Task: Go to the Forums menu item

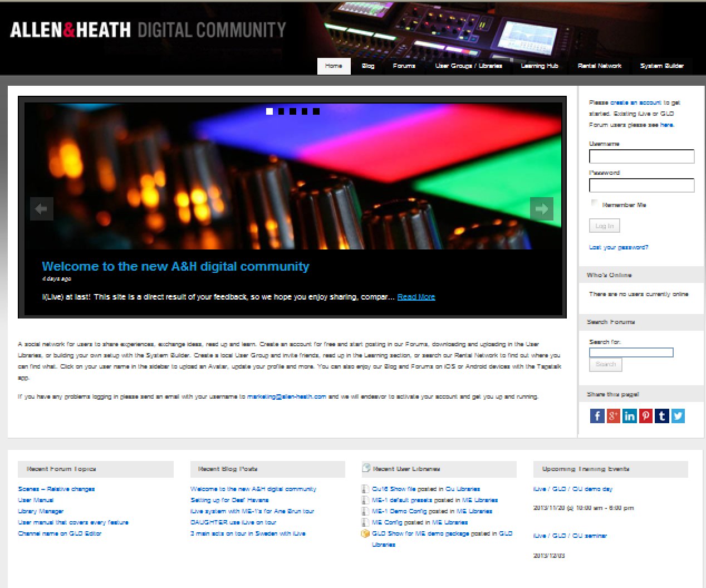Action: tap(404, 66)
